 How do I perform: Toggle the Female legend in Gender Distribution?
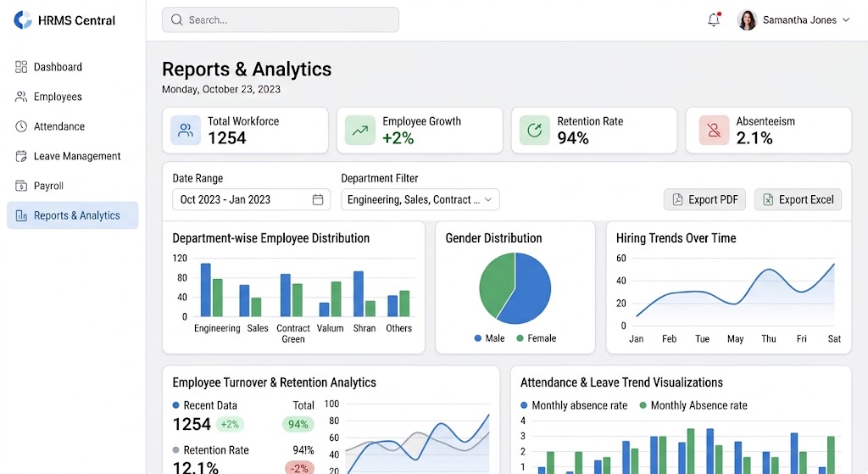pos(537,338)
